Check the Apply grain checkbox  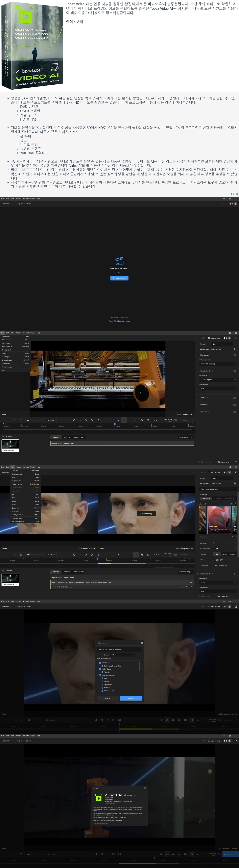214,560
